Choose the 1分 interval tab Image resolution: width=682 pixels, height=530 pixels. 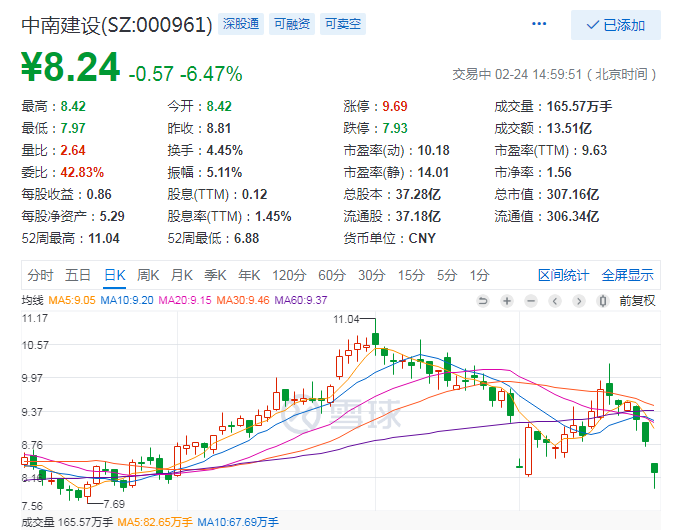[480, 275]
